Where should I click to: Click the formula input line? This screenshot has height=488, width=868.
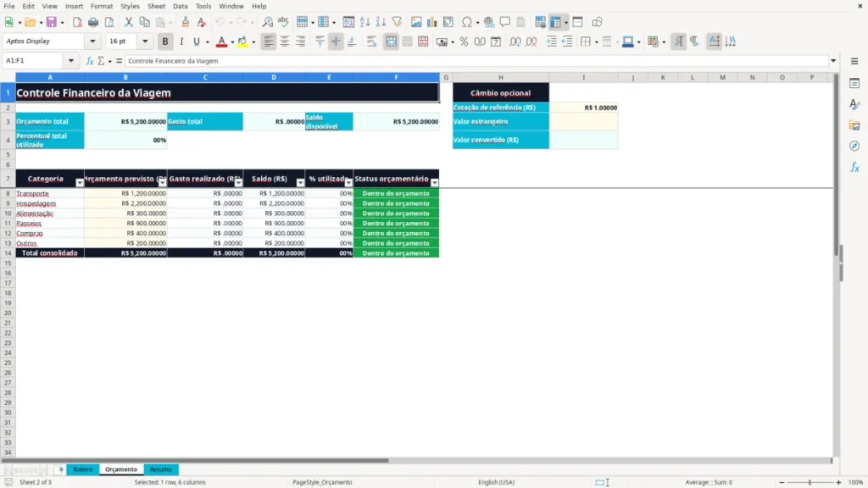[x=476, y=61]
